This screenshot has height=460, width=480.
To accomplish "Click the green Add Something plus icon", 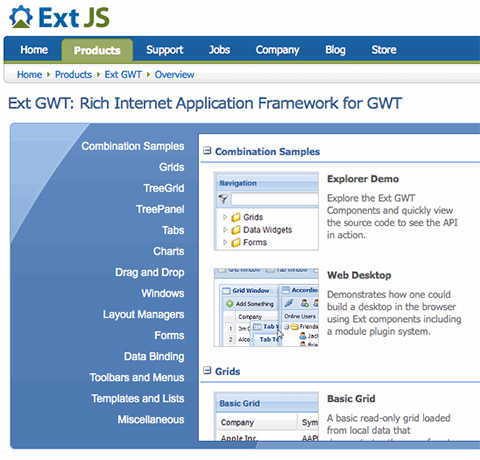I will (229, 304).
